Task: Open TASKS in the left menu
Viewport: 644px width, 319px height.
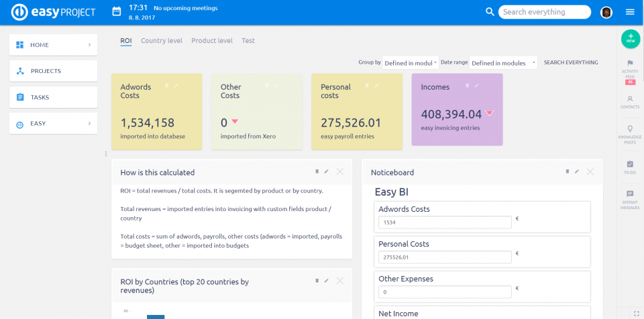Action: tap(54, 97)
